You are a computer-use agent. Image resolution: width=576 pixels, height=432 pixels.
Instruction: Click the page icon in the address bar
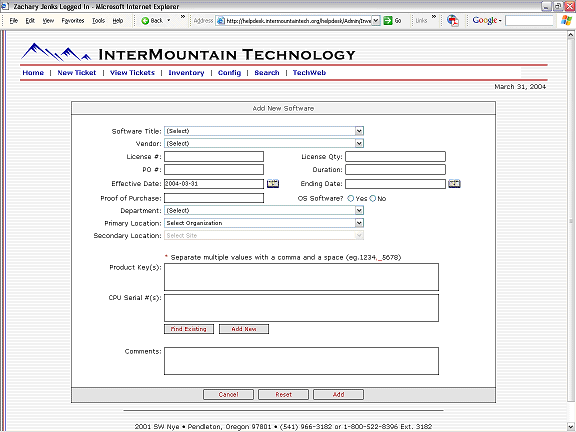[x=220, y=21]
